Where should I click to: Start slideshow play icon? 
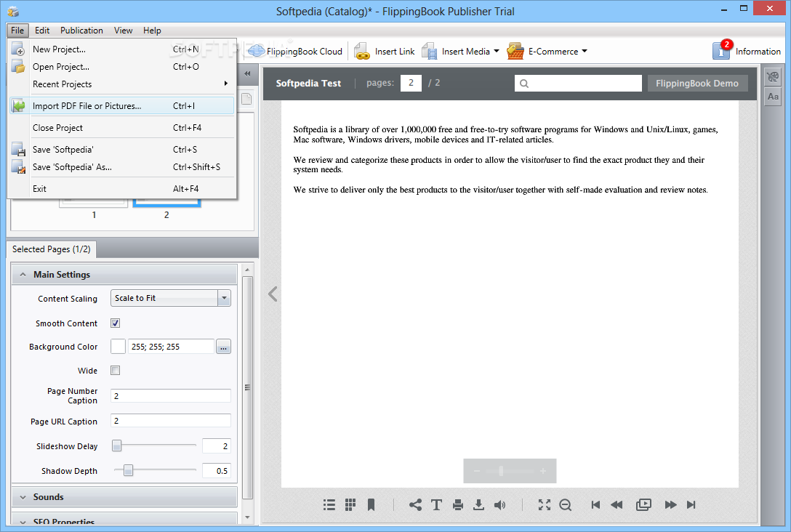tap(643, 505)
